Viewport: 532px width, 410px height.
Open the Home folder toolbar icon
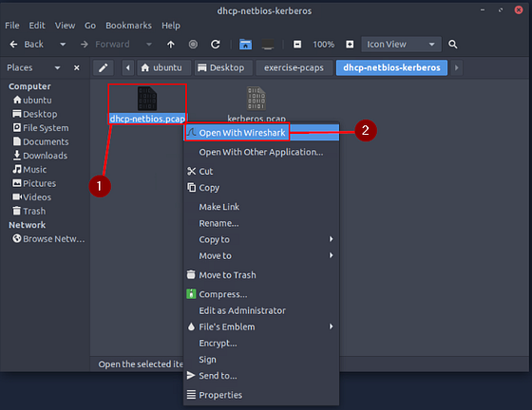[245, 45]
